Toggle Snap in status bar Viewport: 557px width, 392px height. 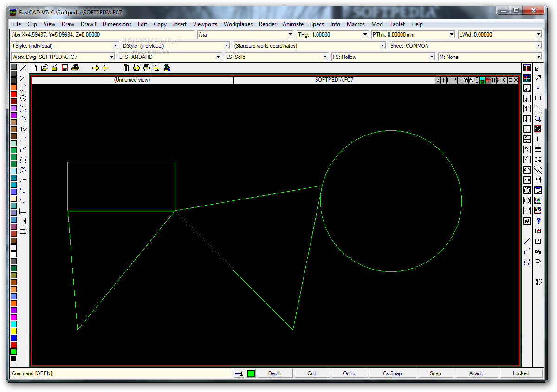click(x=435, y=373)
